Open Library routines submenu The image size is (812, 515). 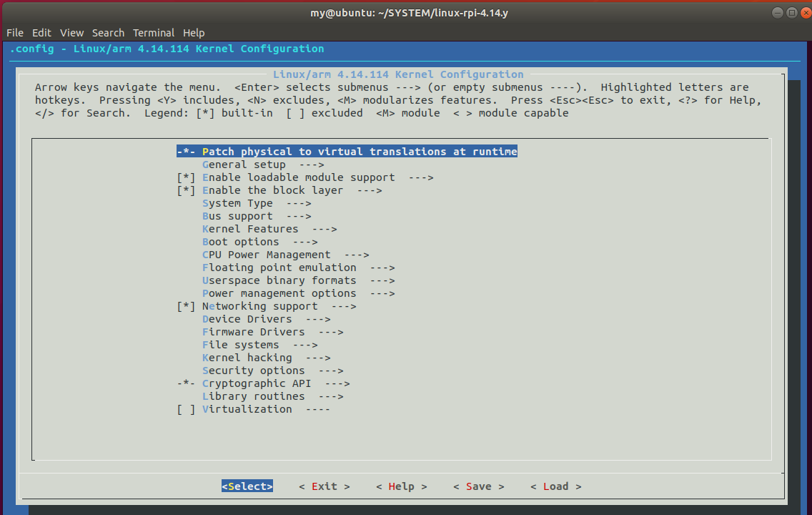pyautogui.click(x=272, y=396)
